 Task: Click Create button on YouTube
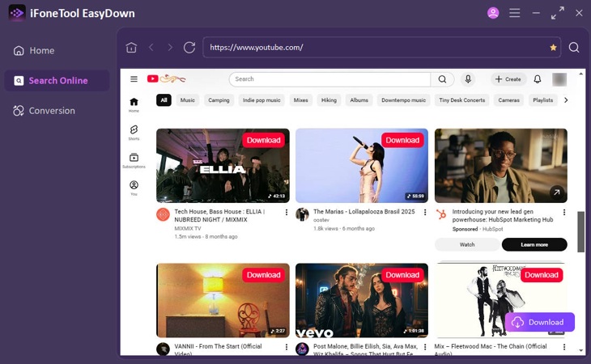point(508,79)
